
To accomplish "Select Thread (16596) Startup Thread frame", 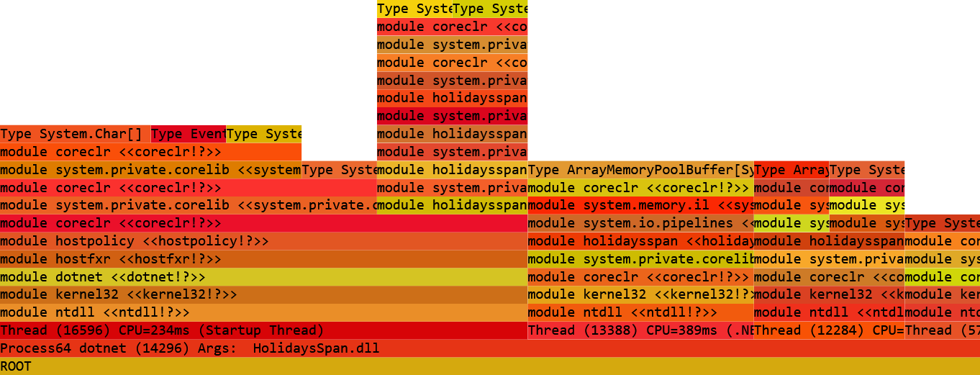I will point(263,330).
